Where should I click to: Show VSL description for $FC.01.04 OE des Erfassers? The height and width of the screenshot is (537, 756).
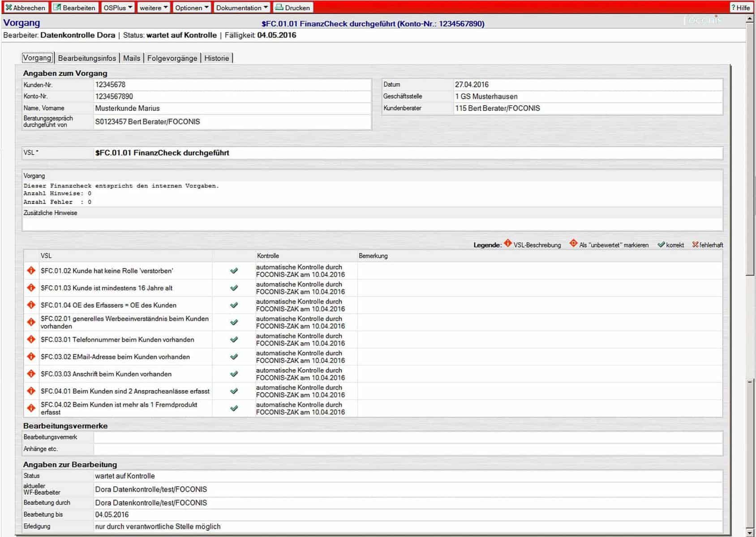[x=31, y=305]
